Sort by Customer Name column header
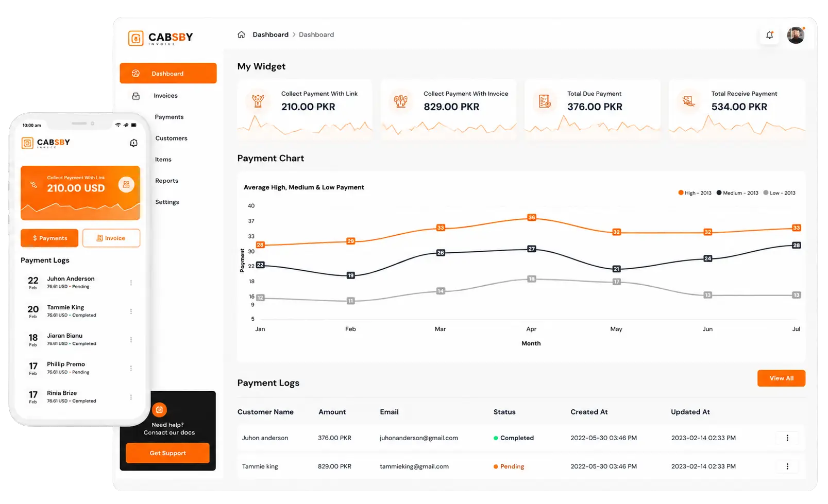Screen dimensions: 828x504 coord(265,412)
